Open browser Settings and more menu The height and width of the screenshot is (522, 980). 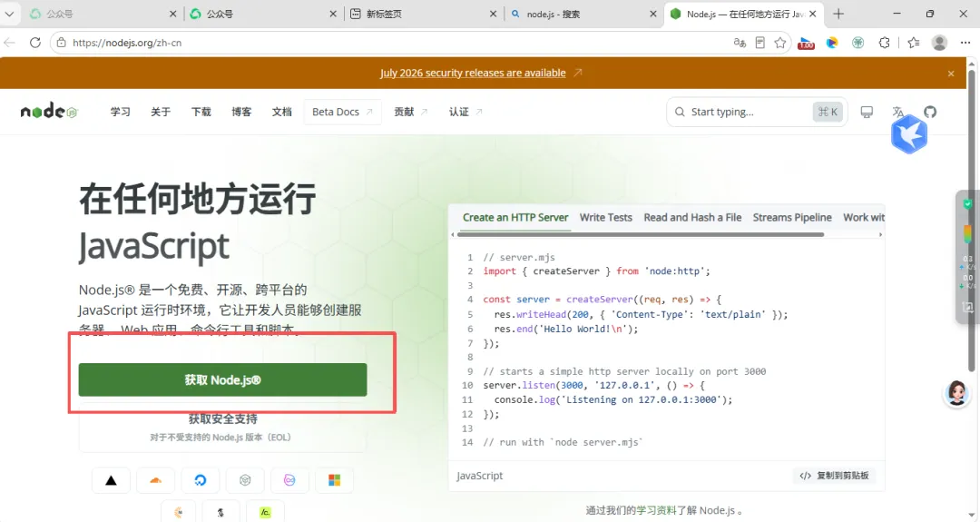[x=965, y=43]
